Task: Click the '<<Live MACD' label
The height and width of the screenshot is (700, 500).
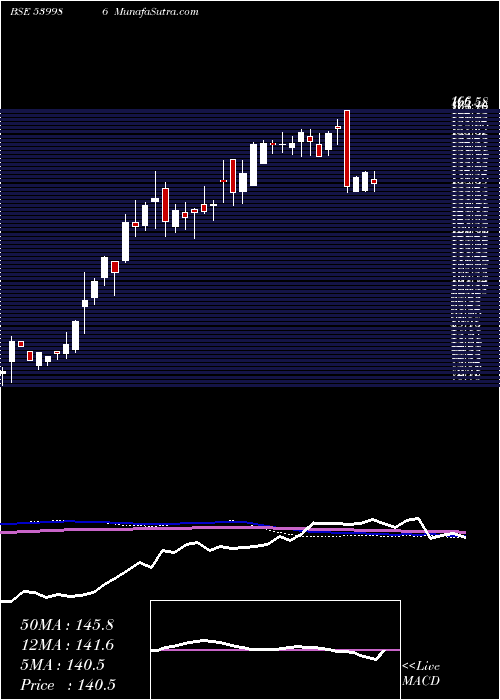Action: point(421,674)
